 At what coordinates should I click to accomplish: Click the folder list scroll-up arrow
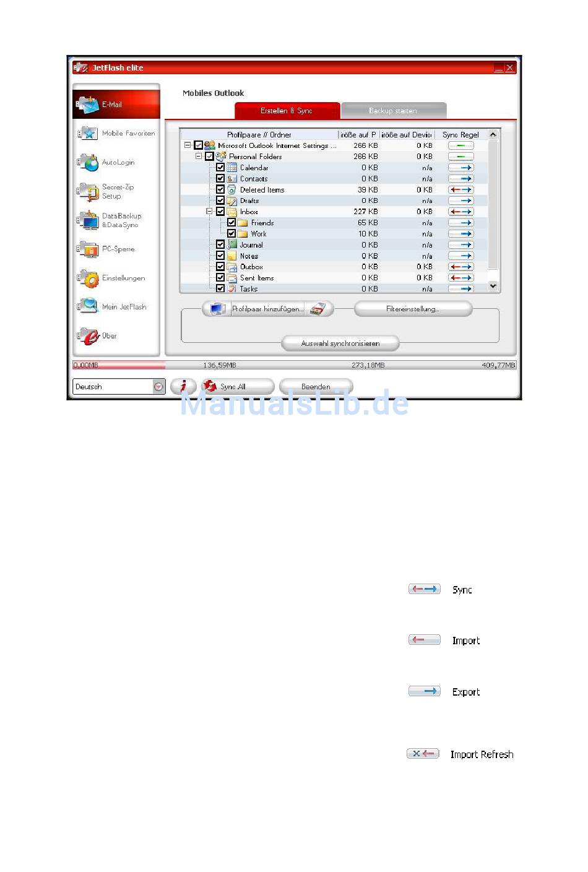493,134
